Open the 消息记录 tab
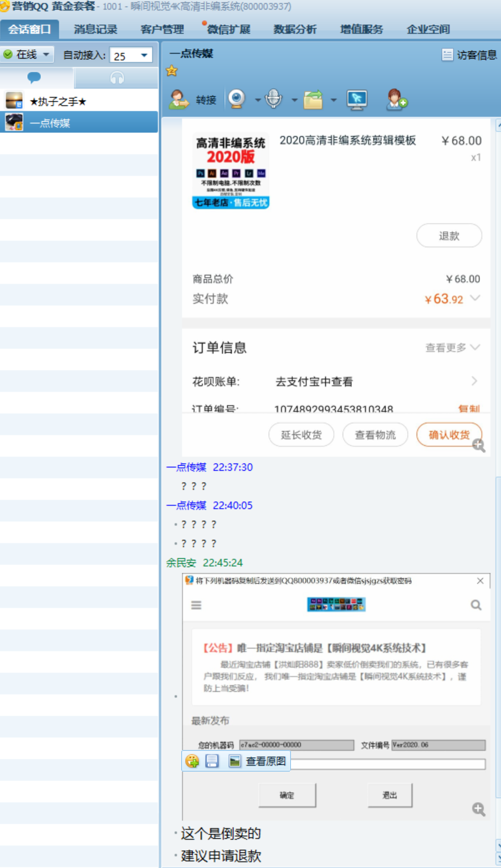 tap(95, 29)
